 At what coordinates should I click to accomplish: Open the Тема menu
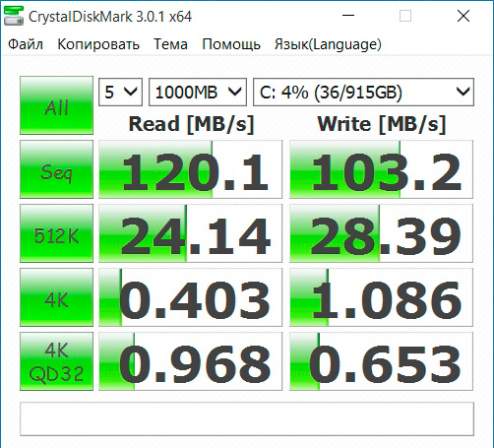pyautogui.click(x=170, y=44)
